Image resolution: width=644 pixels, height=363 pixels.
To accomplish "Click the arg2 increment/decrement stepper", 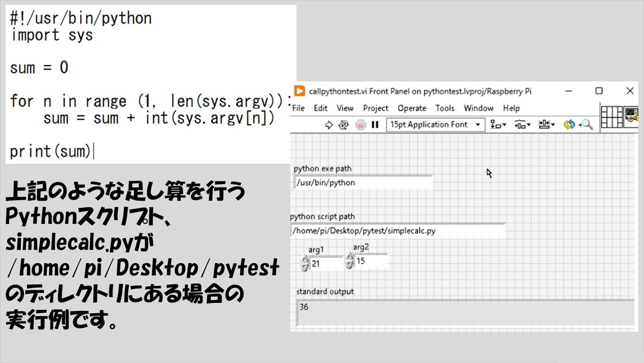I will point(349,261).
